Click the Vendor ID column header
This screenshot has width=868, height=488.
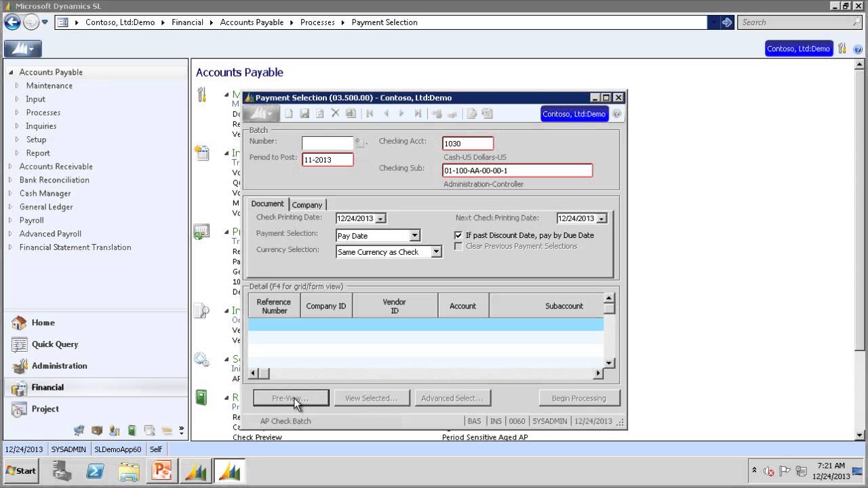[395, 306]
